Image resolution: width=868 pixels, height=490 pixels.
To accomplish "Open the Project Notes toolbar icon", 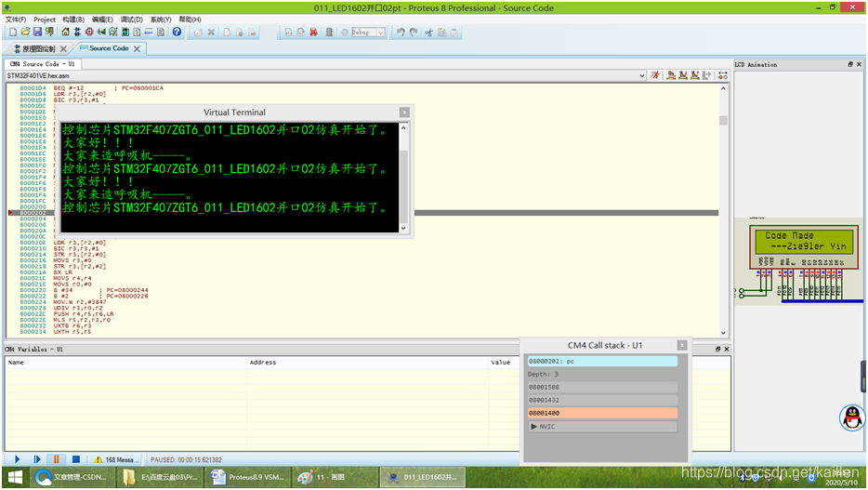I will [x=161, y=33].
